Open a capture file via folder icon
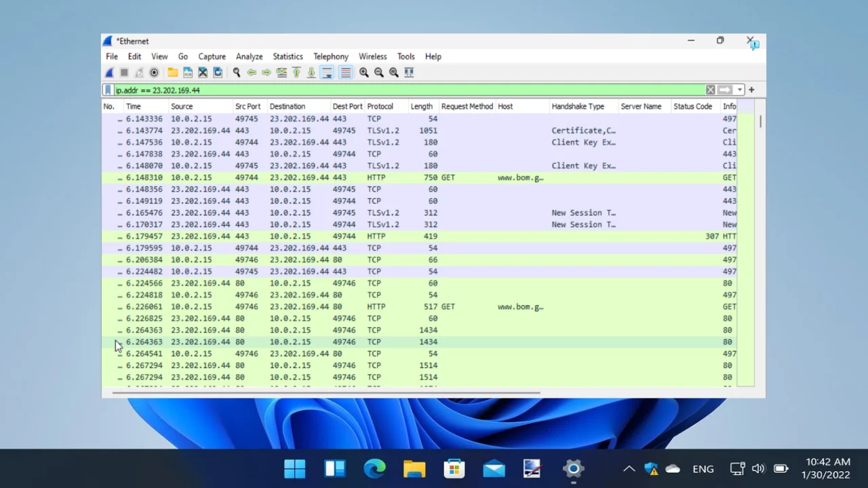 173,73
